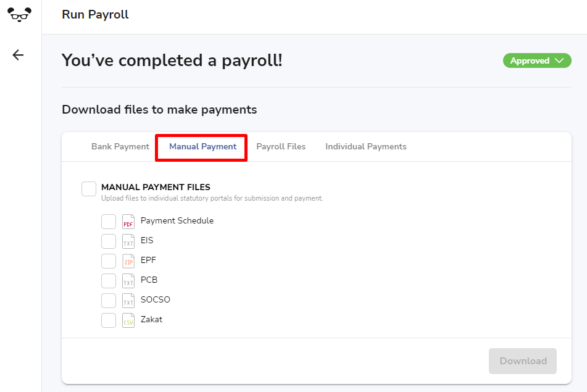Click the SOCSO TXT file icon
Image resolution: width=587 pixels, height=392 pixels.
coord(128,301)
